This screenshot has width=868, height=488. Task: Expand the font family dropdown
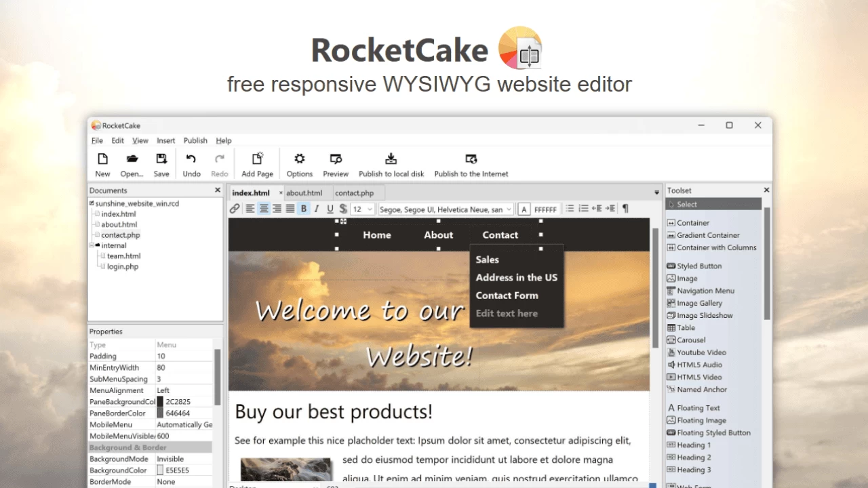(x=444, y=209)
